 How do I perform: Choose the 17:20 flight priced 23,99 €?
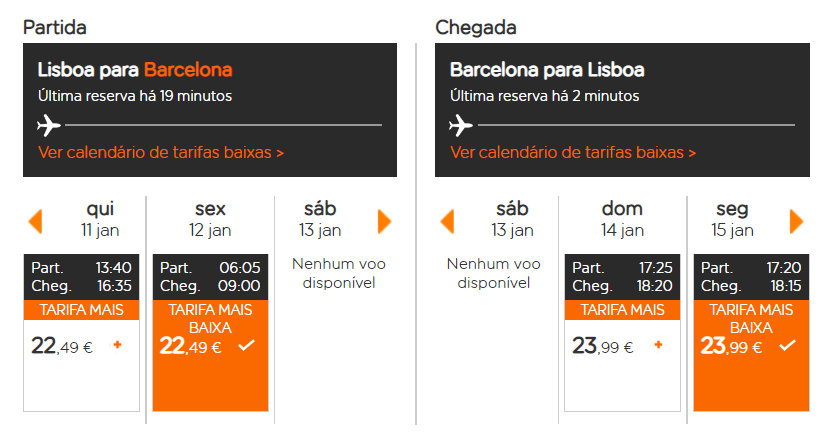click(x=752, y=333)
